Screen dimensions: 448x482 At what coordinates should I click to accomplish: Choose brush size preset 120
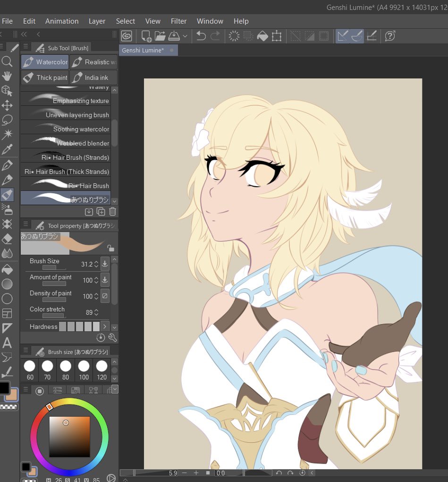(101, 370)
